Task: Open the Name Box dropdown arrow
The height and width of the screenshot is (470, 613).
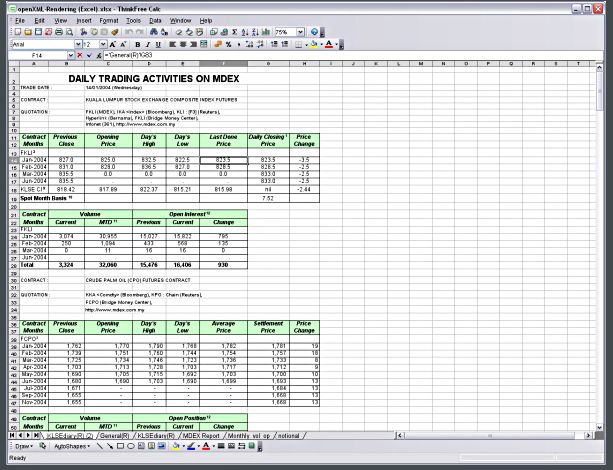Action: (71, 56)
